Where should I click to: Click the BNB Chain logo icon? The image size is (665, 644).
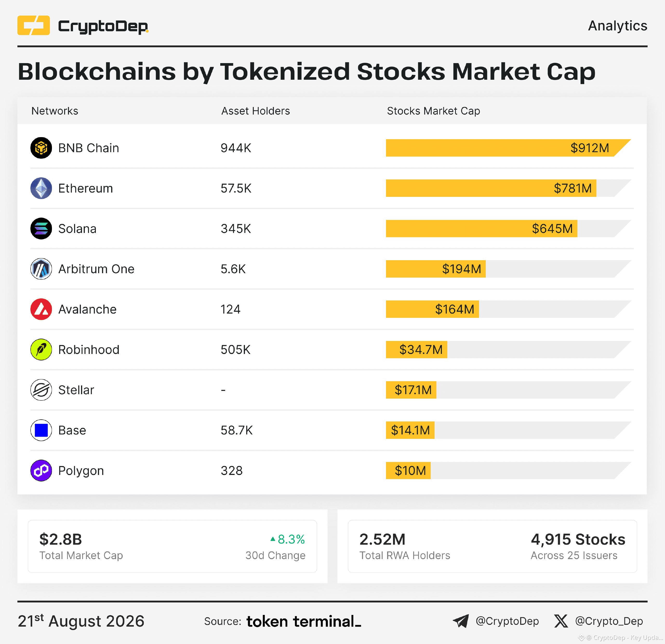tap(41, 148)
